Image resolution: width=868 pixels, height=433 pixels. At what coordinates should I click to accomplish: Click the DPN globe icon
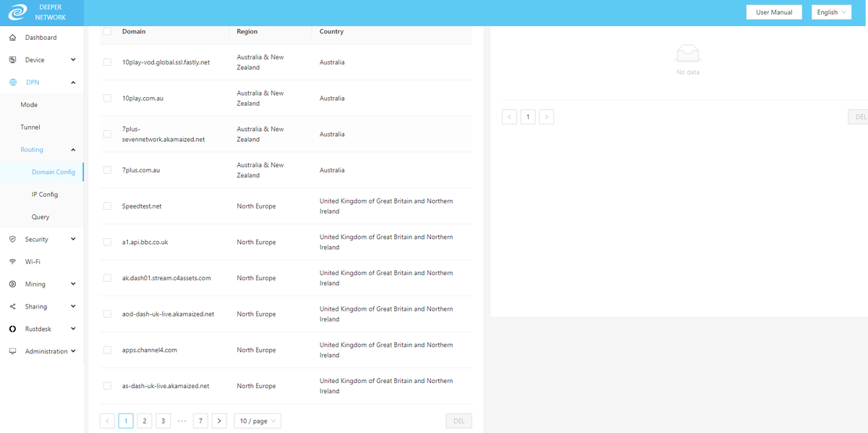12,83
